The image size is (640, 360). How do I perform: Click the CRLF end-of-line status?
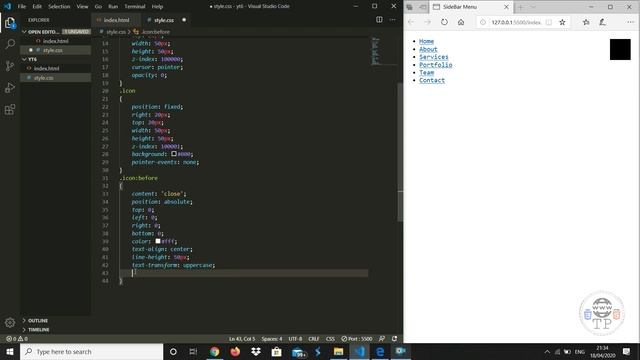313,339
